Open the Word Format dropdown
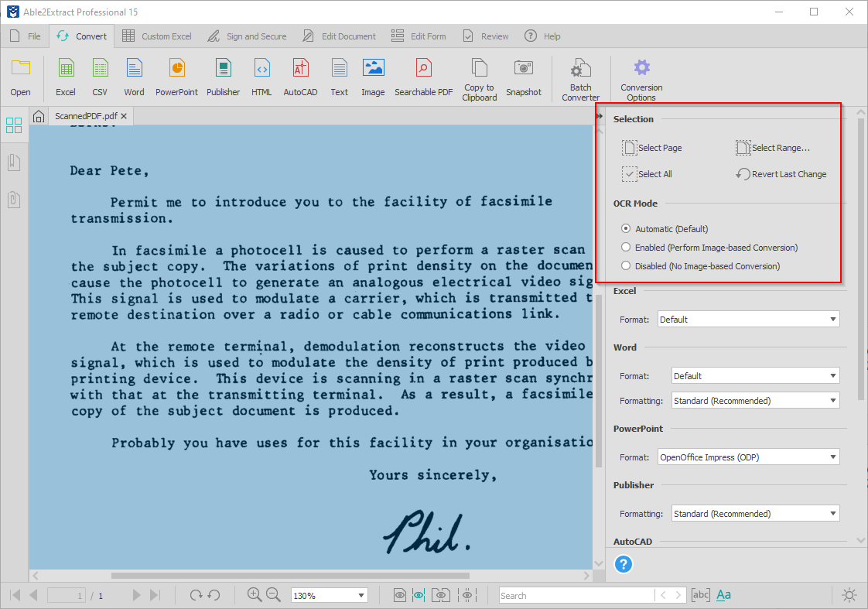 754,375
